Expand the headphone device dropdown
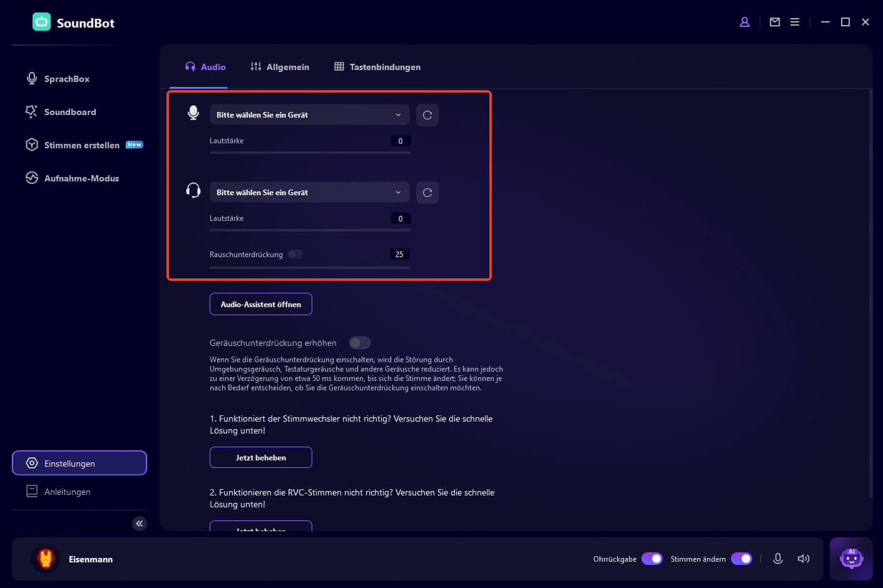This screenshot has height=588, width=883. coord(309,193)
